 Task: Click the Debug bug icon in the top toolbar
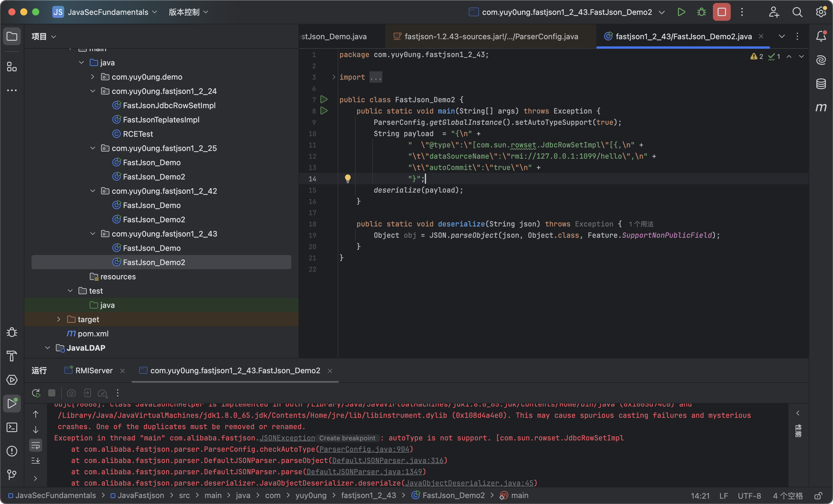coord(701,12)
